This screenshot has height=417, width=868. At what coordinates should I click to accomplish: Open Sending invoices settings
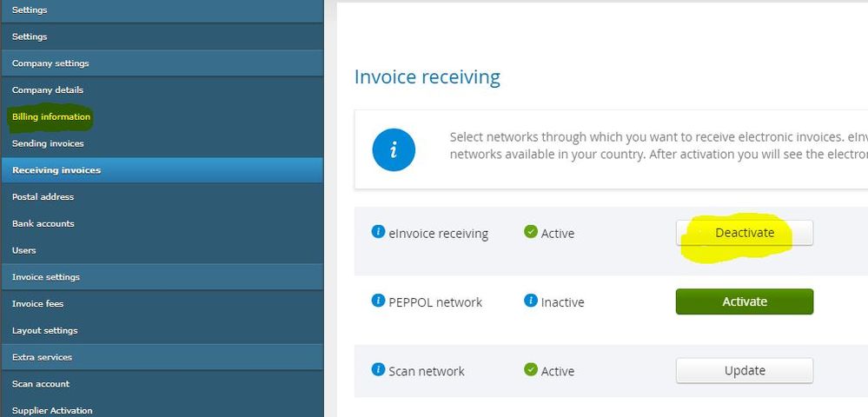coord(162,143)
